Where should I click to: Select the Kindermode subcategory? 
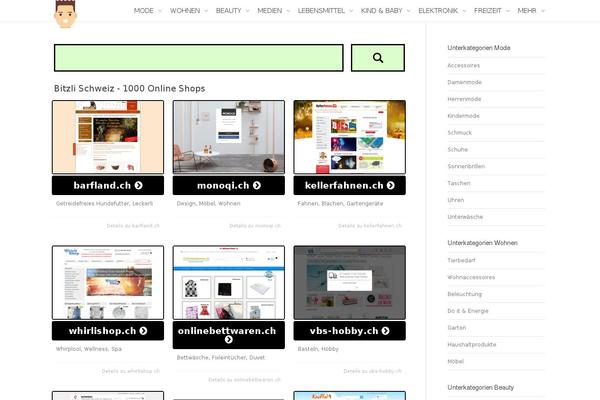[x=463, y=116]
